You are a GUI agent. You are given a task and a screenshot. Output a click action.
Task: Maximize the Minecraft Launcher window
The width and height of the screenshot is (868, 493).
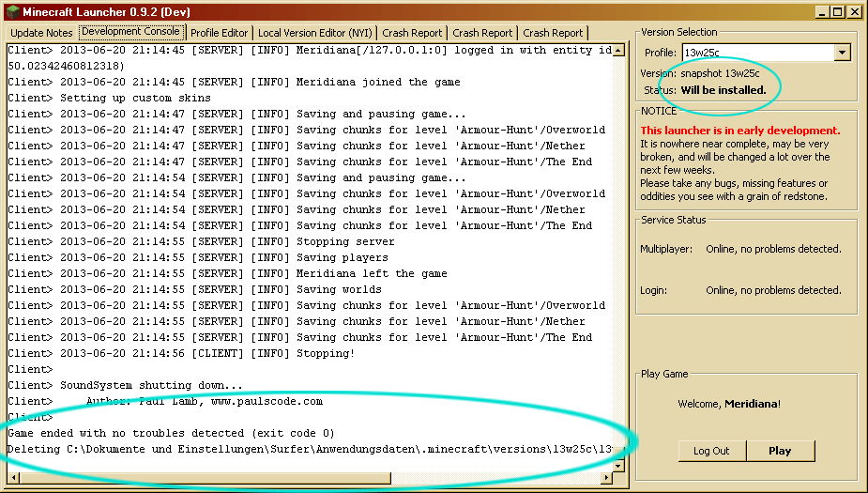[838, 11]
